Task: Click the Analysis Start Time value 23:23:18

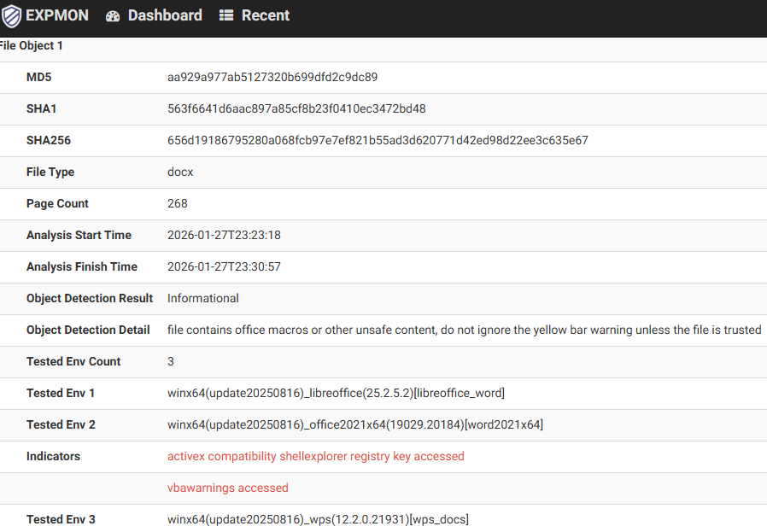Action: tap(224, 235)
